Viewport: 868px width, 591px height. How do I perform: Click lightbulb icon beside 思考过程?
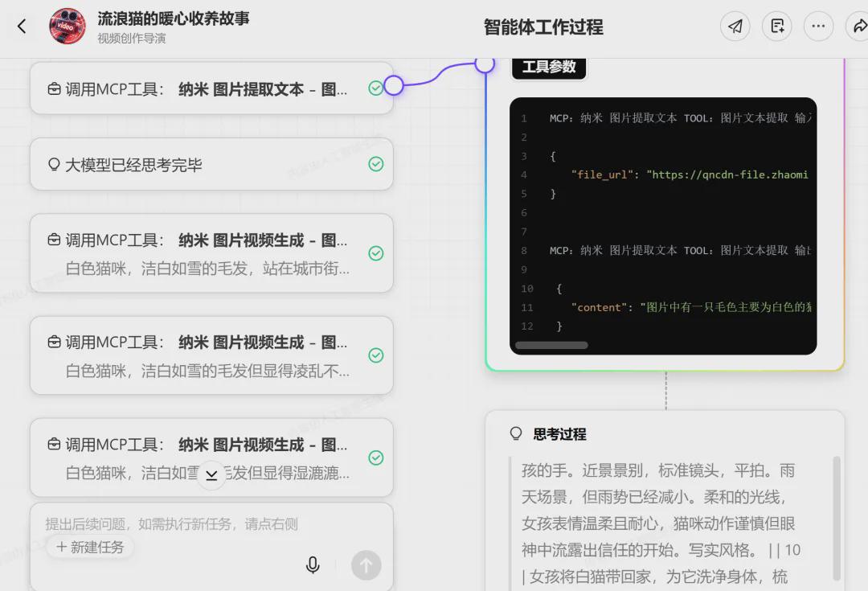516,433
